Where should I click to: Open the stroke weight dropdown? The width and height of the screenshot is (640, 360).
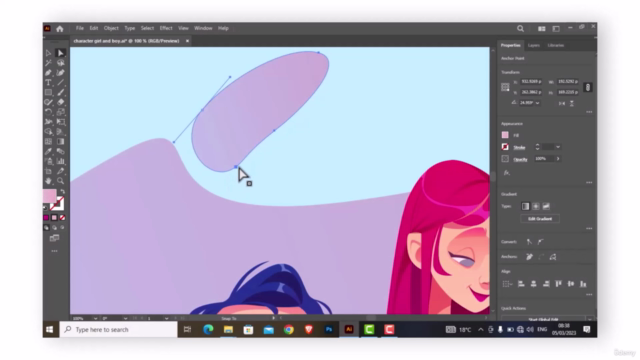point(558,147)
